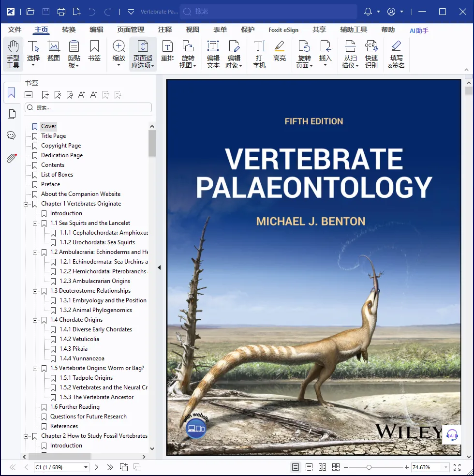The height and width of the screenshot is (476, 474).
Task: Click the delete bookmark icon
Action: pos(58,95)
